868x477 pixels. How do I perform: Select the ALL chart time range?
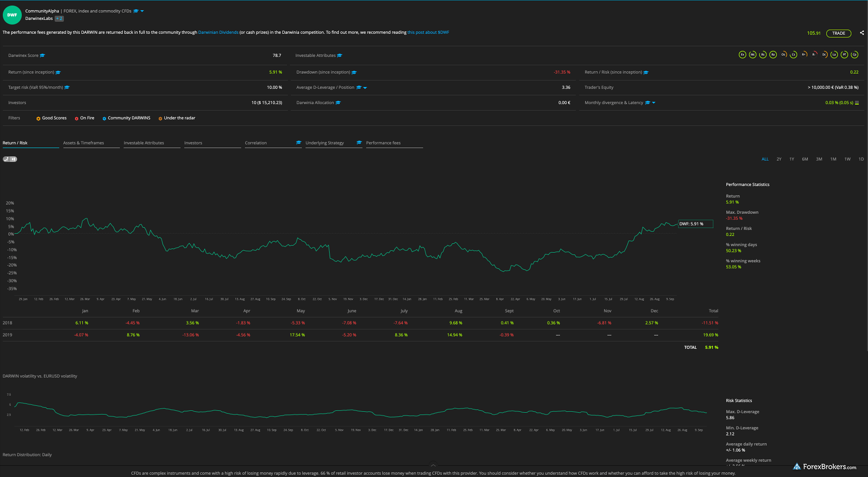click(x=765, y=159)
